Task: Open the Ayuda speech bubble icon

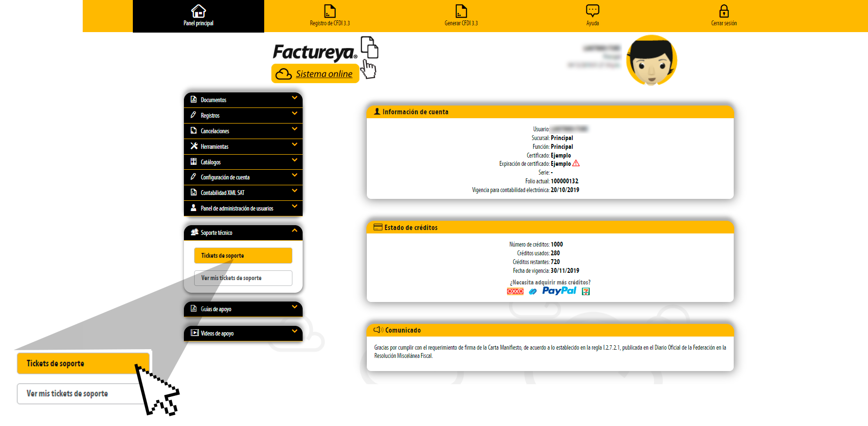Action: tap(593, 11)
